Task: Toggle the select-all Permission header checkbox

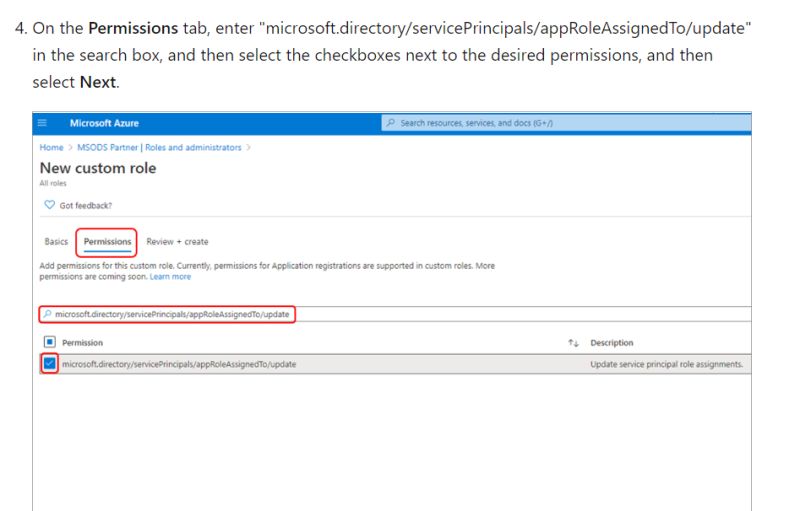Action: [49, 342]
